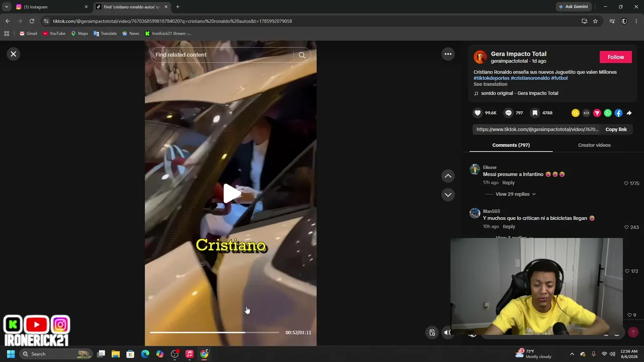Viewport: 644px width, 362px height.
Task: Save video with the bookmark icon
Action: tap(535, 113)
